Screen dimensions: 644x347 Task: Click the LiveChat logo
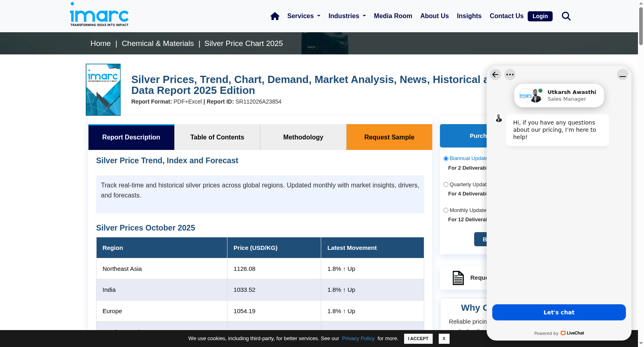click(x=572, y=333)
